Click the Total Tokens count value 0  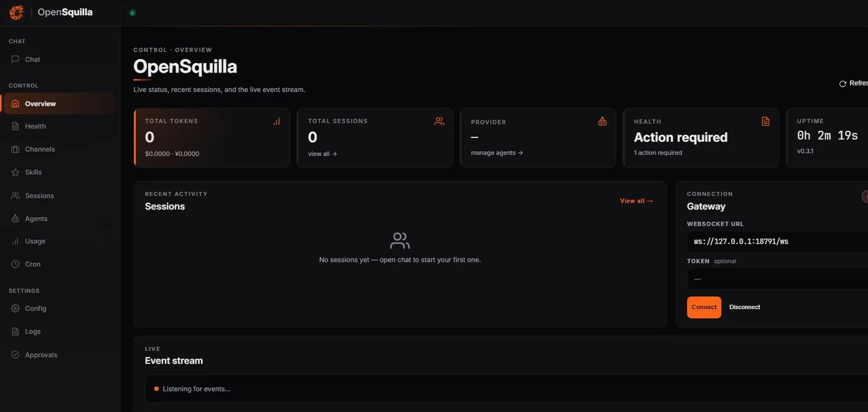pyautogui.click(x=149, y=137)
